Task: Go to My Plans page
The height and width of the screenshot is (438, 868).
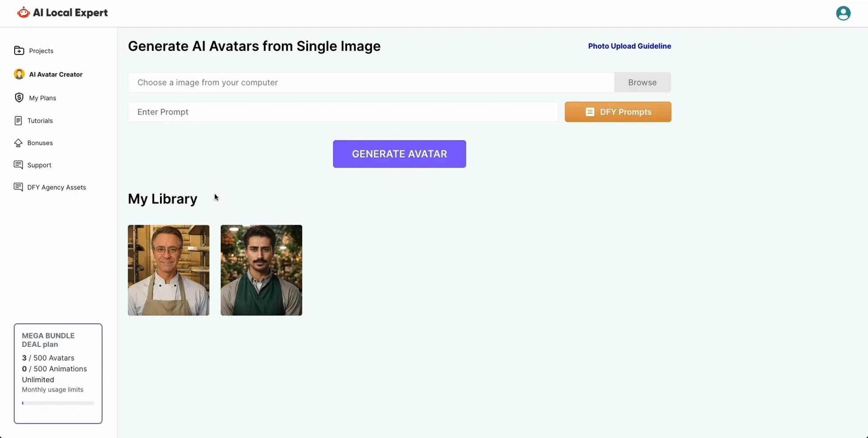Action: (42, 98)
